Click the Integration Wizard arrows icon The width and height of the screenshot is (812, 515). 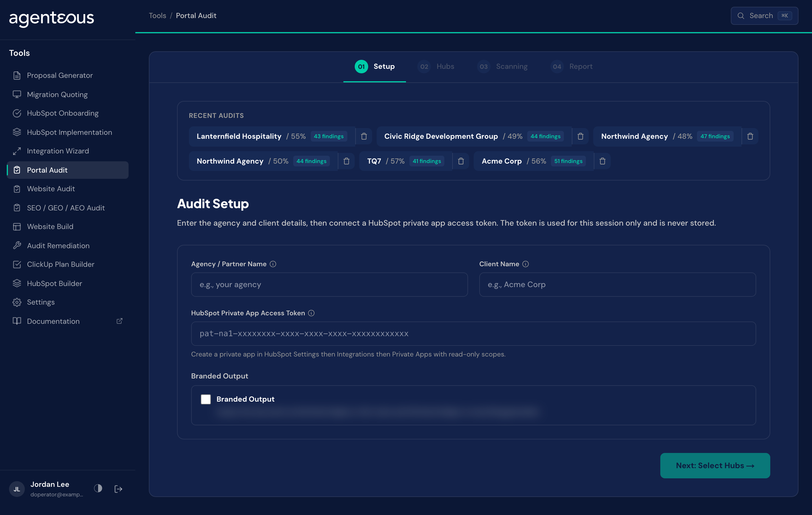pyautogui.click(x=17, y=151)
